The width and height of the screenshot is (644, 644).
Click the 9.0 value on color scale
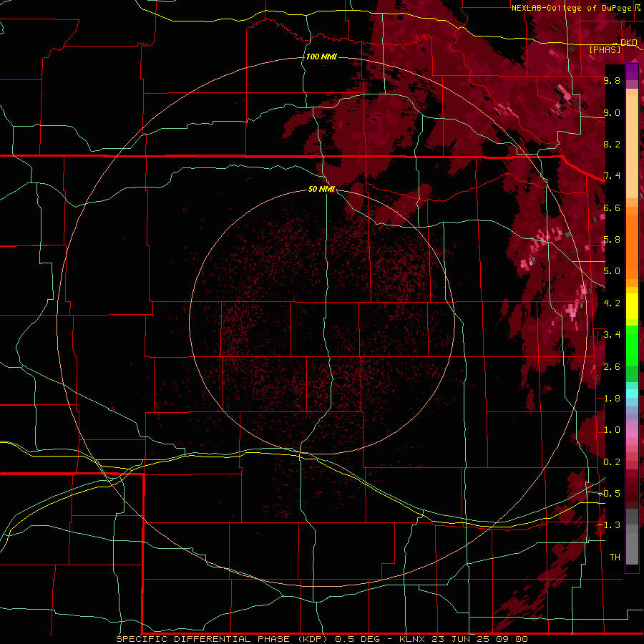click(x=612, y=112)
